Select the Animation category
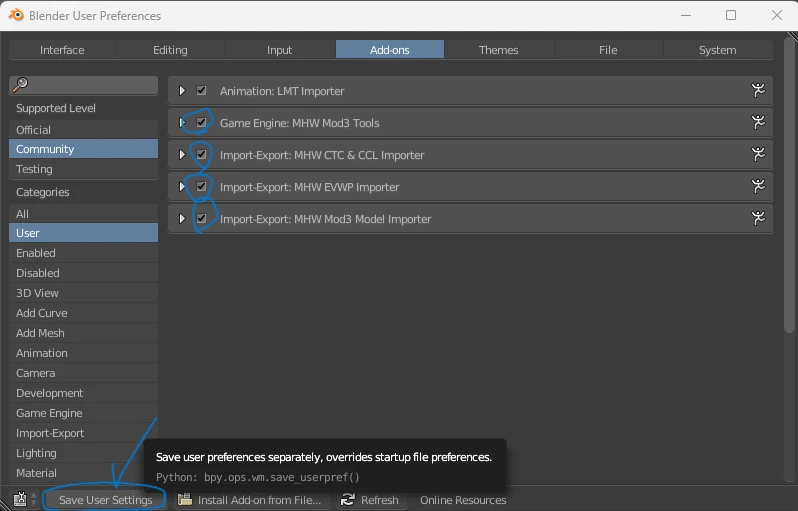This screenshot has height=511, width=798. 83,353
